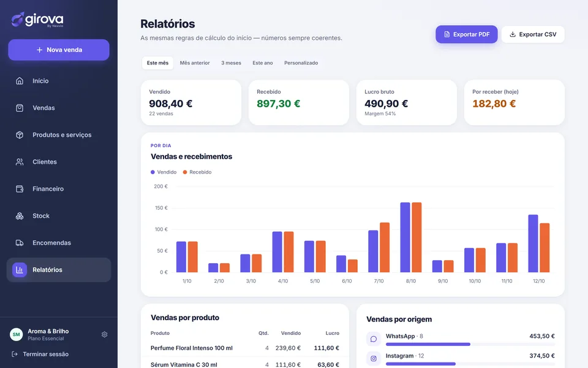588x368 pixels.
Task: Click the Produtos e serviços box icon
Action: pyautogui.click(x=20, y=135)
